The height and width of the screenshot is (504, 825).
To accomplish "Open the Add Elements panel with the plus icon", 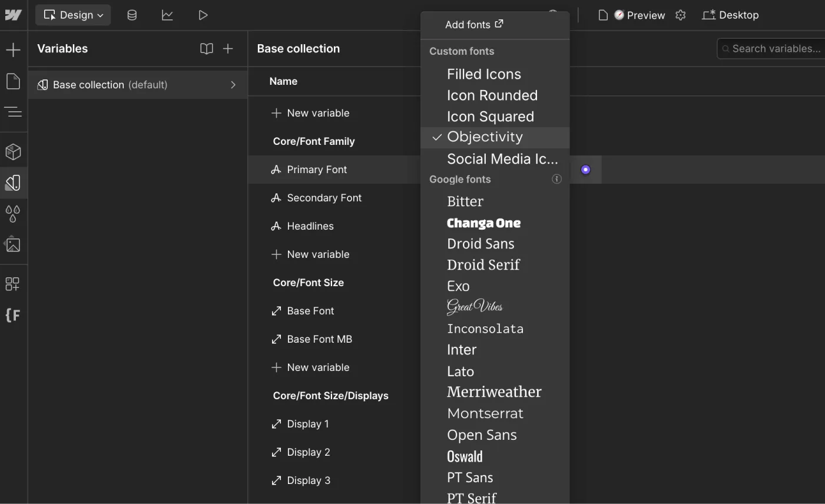I will coord(13,49).
